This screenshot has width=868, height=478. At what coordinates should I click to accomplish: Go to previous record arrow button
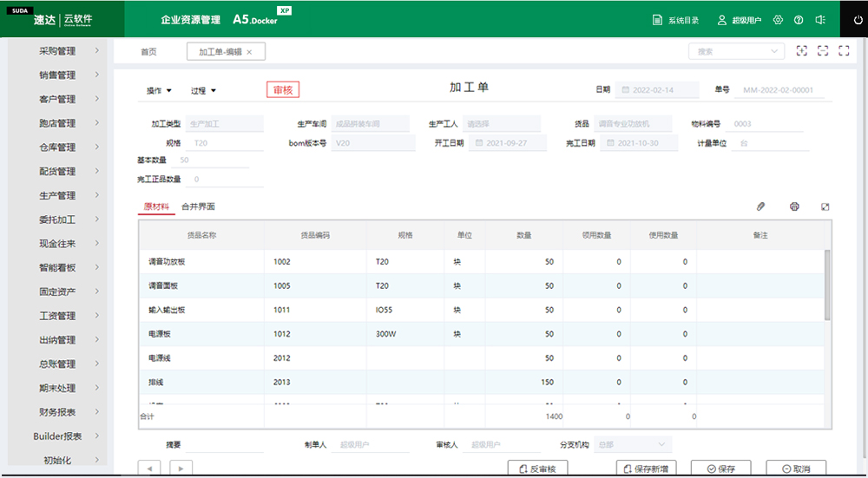(149, 468)
